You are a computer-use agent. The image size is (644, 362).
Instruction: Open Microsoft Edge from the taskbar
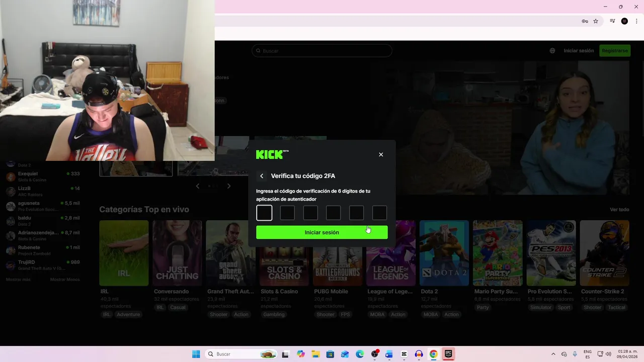360,354
